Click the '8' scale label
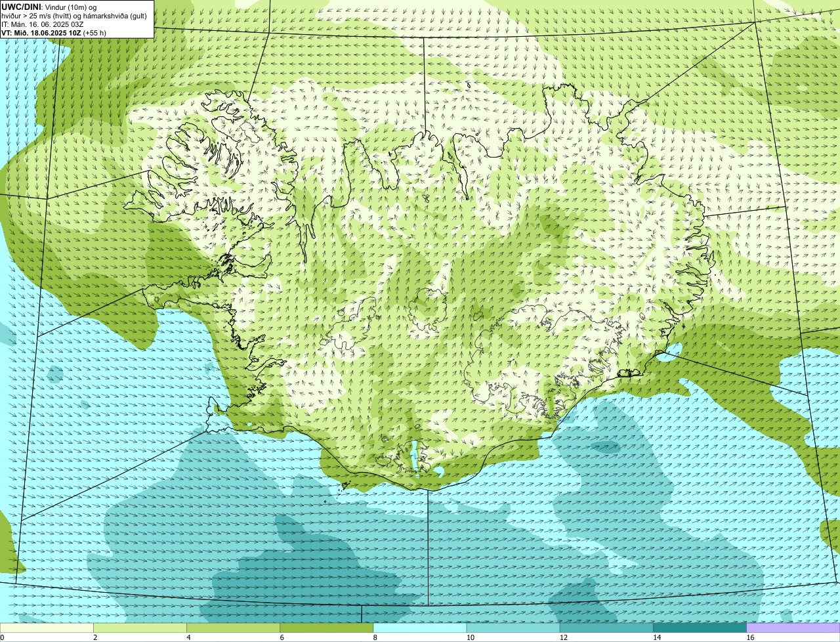The image size is (840, 642). click(x=375, y=637)
